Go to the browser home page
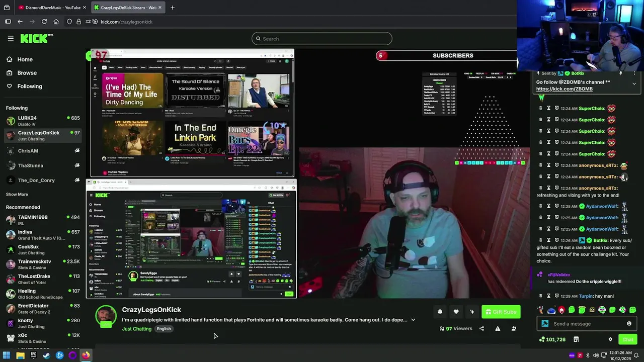644x362 pixels. click(x=56, y=22)
